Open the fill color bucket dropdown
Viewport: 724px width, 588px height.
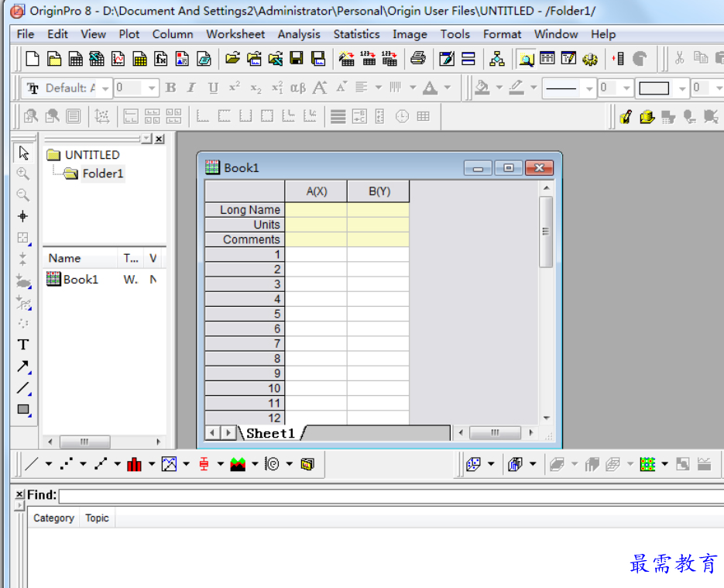coord(499,88)
